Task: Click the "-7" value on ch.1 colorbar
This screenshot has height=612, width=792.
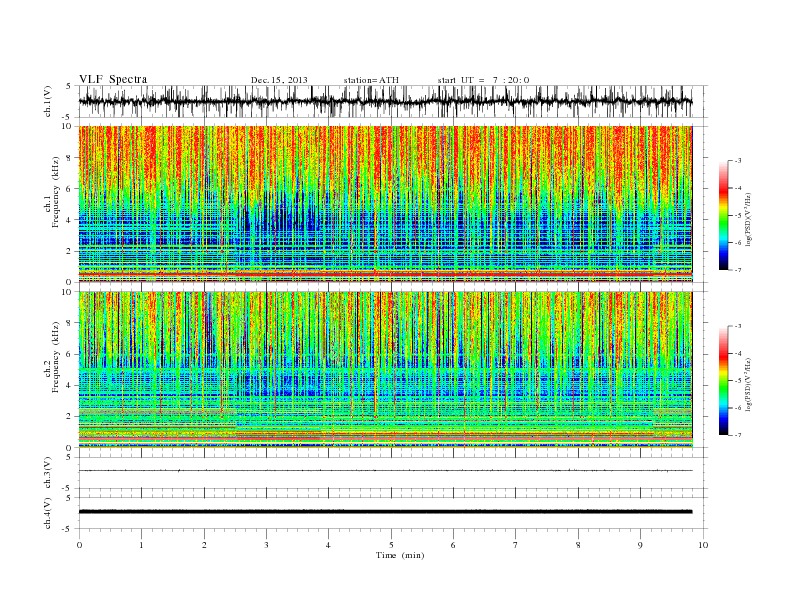Action: pos(738,270)
